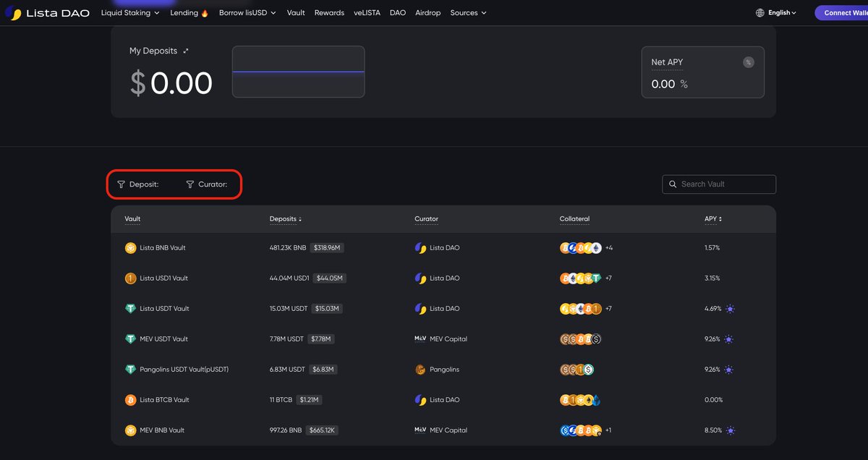
Task: Click the $318.96M deposit badge
Action: [327, 248]
